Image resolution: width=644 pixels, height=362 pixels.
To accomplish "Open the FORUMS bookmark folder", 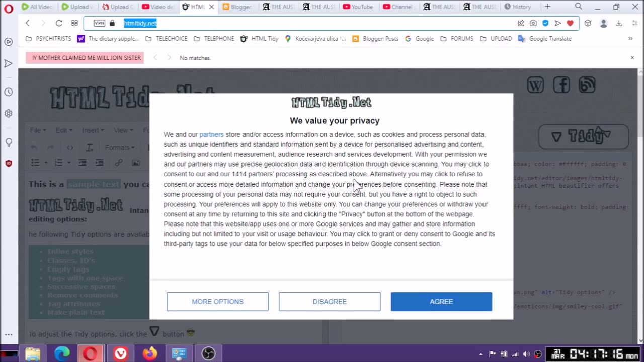I will tap(456, 39).
